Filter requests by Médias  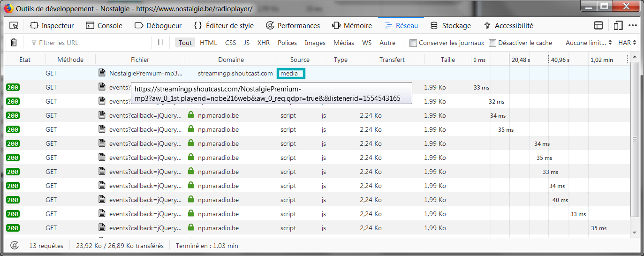344,43
